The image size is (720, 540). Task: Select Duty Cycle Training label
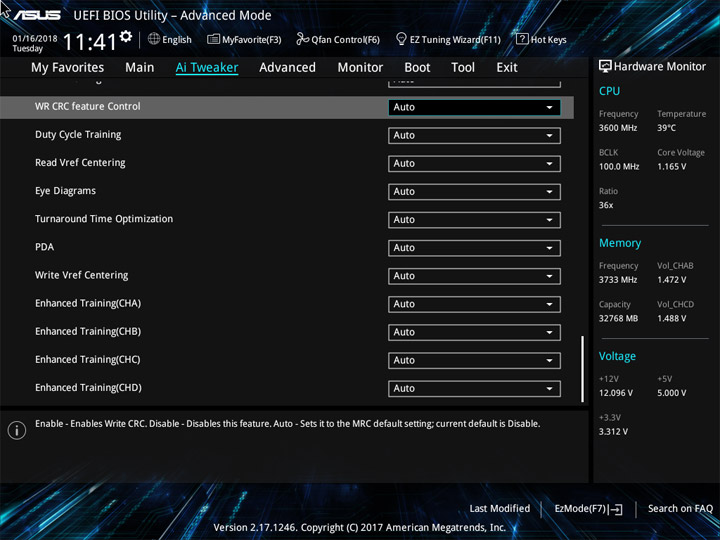[78, 135]
